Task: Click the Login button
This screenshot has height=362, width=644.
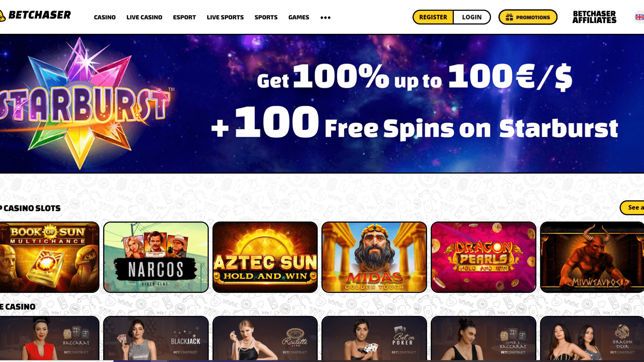Action: (472, 17)
